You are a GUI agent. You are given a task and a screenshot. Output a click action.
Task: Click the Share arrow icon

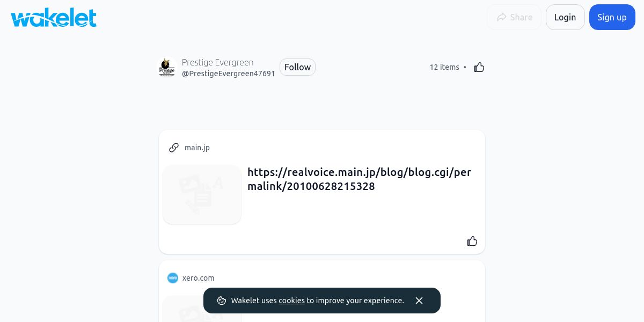coord(502,17)
